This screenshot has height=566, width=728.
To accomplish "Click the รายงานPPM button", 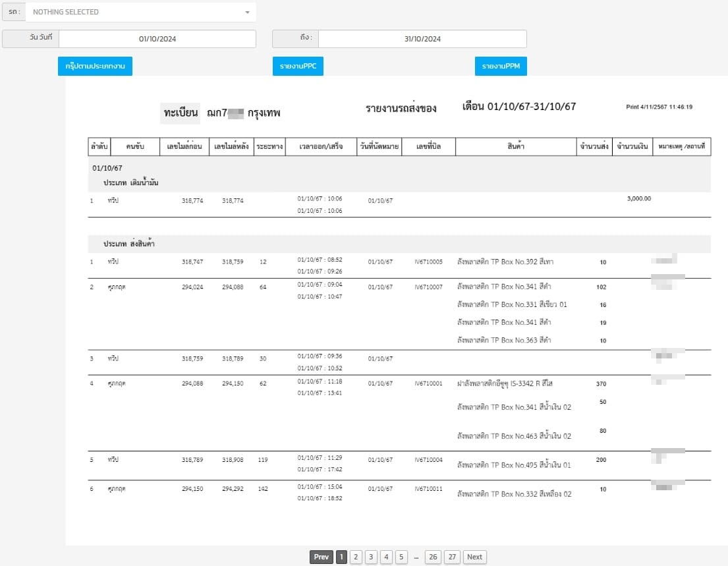I will point(501,67).
